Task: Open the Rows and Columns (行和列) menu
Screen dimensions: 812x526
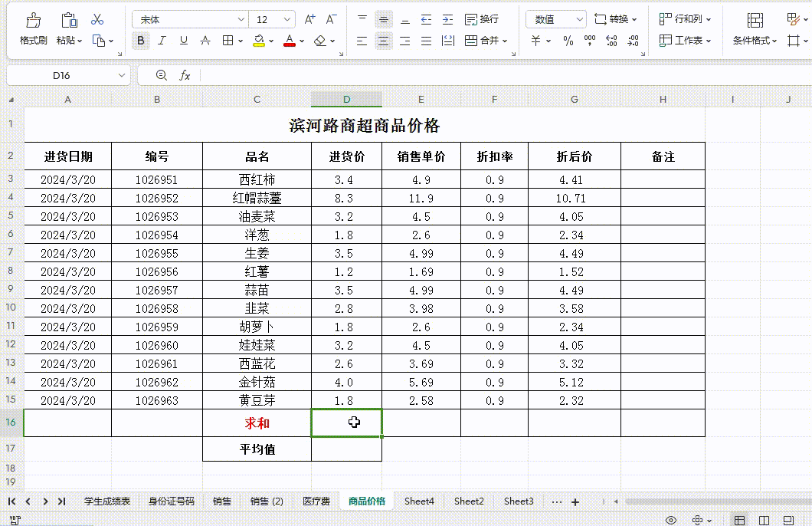Action: click(685, 19)
